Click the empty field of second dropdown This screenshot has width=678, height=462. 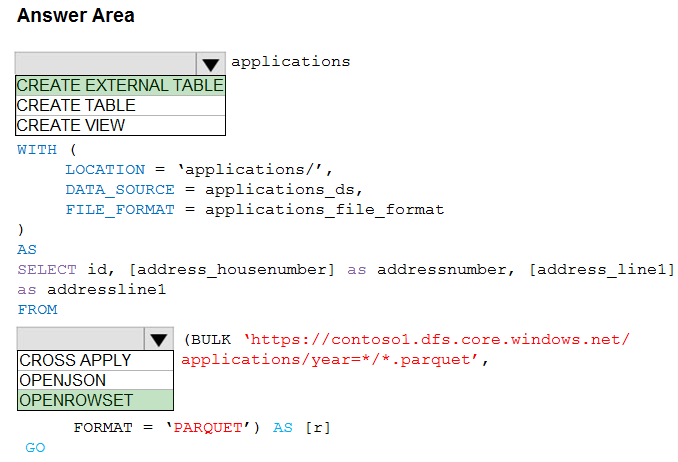tap(80, 339)
